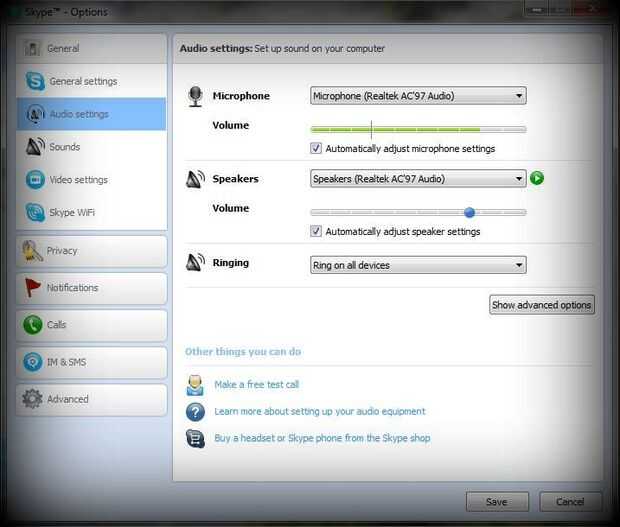620x527 pixels.
Task: Click the IM & SMS chat bubble icon
Action: (x=32, y=362)
